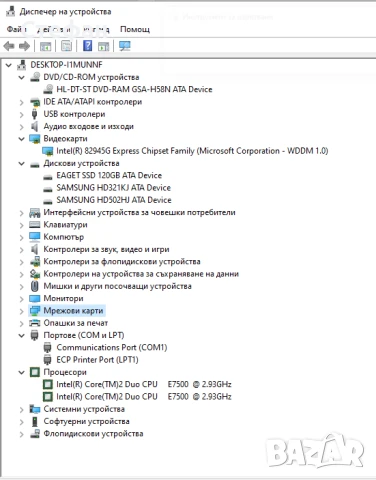Screen dimensions: 376x480
Task: Expand the IDE ATA/ATAPI контролери category
Action: pyautogui.click(x=22, y=102)
